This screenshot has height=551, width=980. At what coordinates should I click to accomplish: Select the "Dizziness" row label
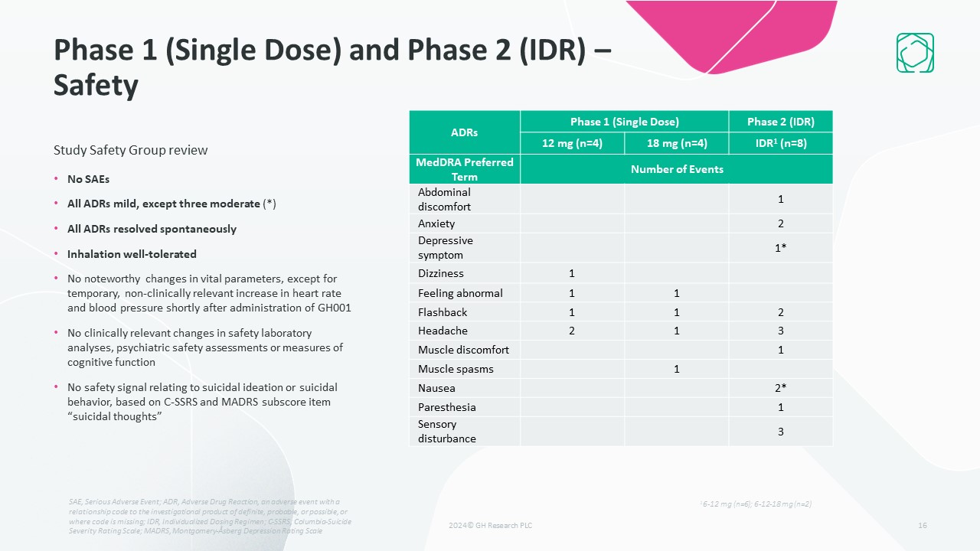point(441,273)
